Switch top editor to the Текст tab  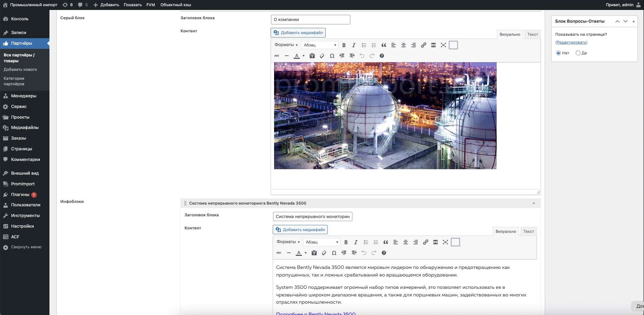coord(533,34)
